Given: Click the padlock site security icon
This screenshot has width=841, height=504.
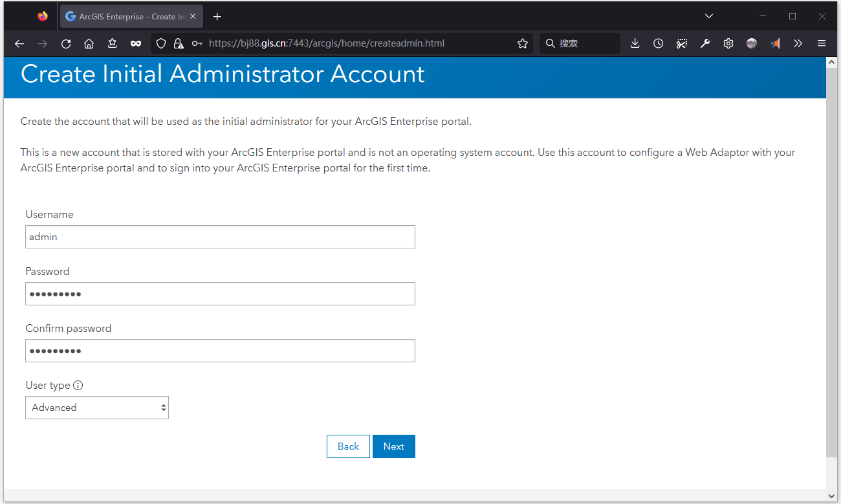Looking at the screenshot, I should pyautogui.click(x=179, y=43).
